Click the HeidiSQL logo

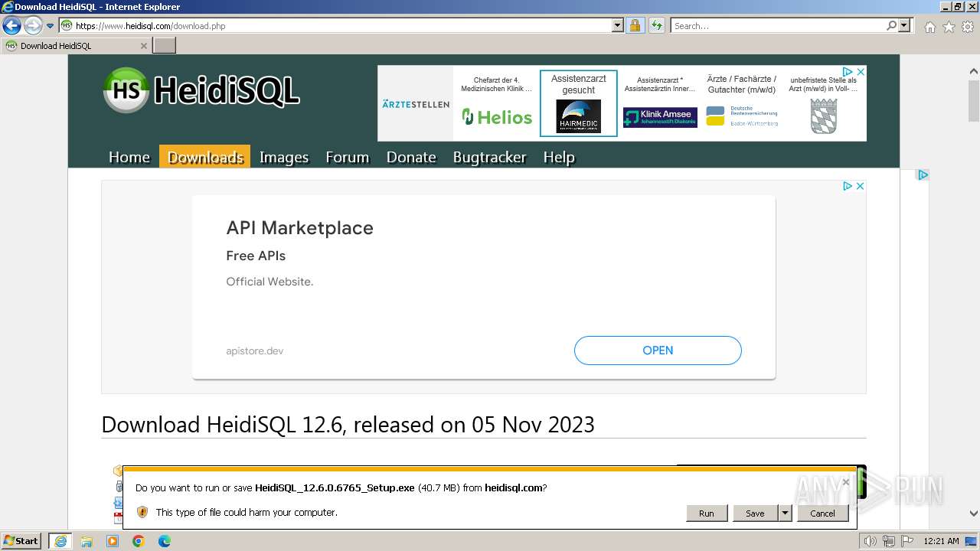(201, 90)
